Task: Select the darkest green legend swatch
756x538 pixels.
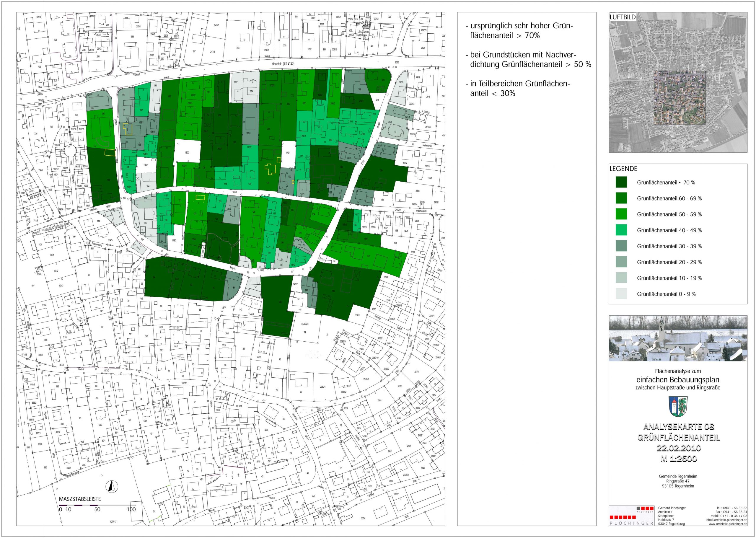Action: (x=621, y=182)
